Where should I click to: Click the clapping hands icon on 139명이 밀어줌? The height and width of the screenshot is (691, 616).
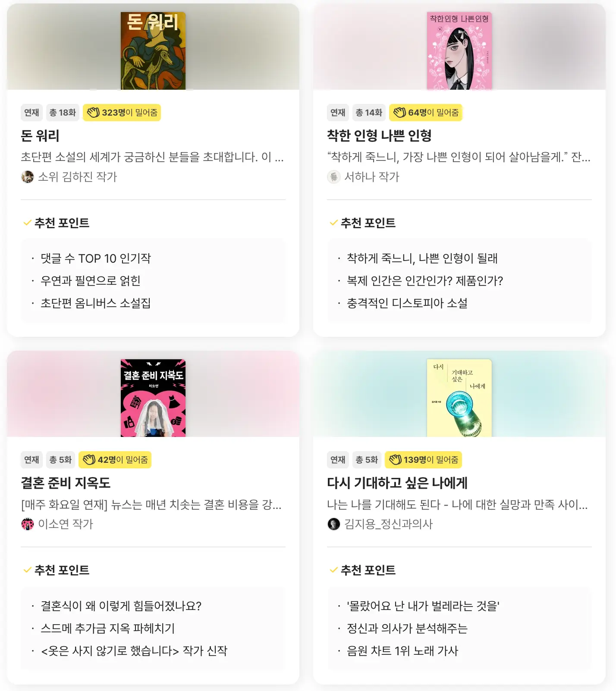tap(395, 460)
